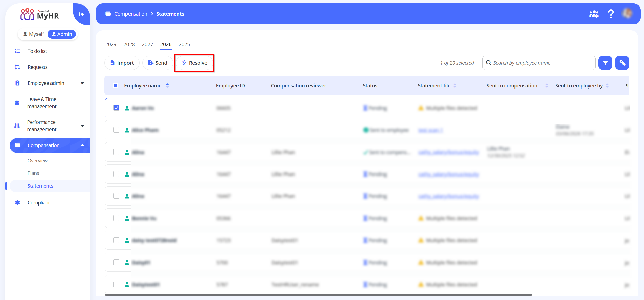Viewport: 644px width, 300px height.
Task: Expand Performance management submenu arrow
Action: (82, 126)
